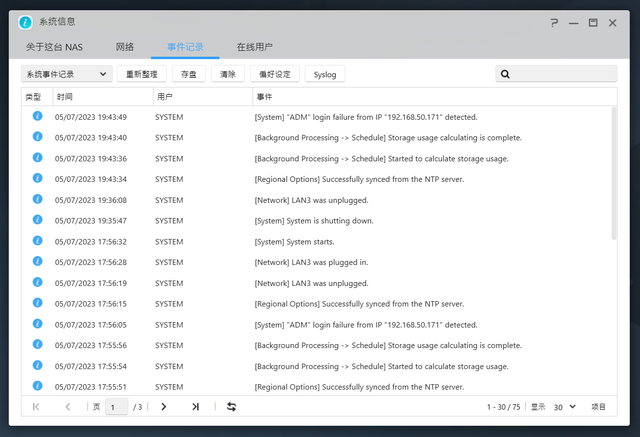Click the vertical scrollbar of event list
640x437 pixels.
613,170
